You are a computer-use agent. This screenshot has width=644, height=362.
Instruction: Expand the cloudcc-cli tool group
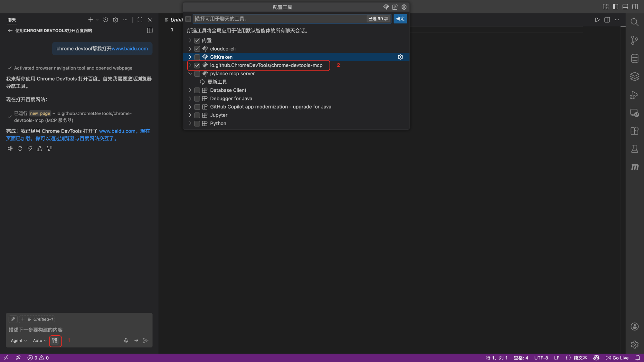tap(190, 49)
